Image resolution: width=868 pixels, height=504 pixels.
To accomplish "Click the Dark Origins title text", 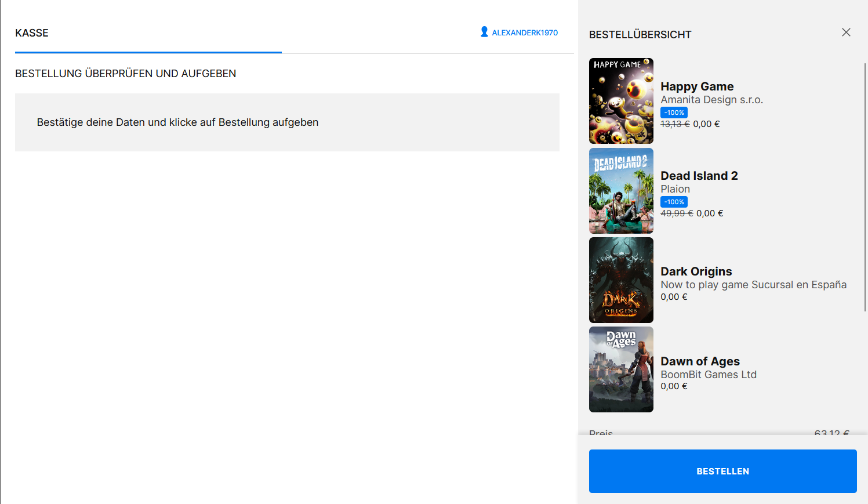I will (x=696, y=271).
